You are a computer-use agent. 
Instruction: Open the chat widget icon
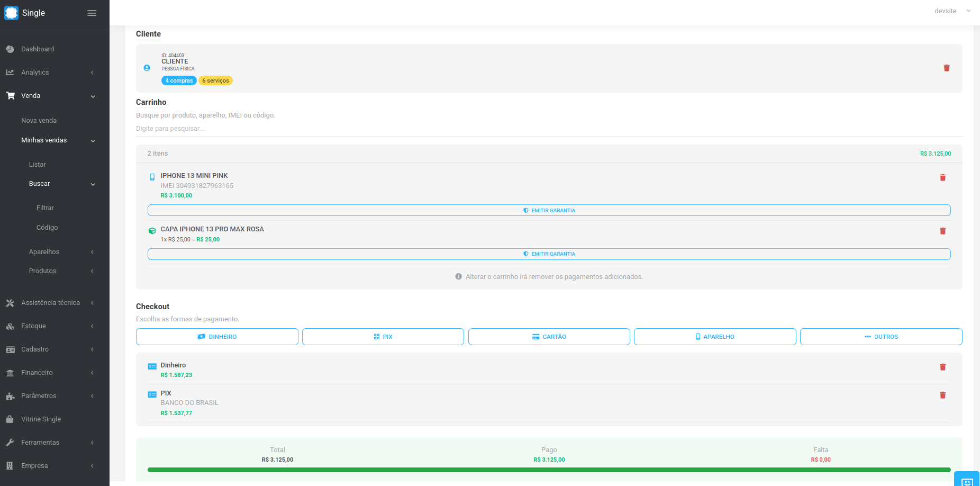[x=967, y=481]
